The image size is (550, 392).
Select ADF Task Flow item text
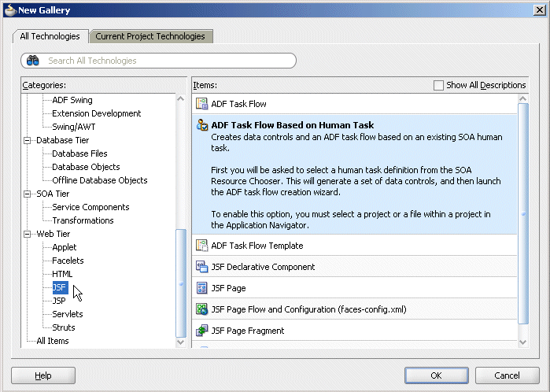click(x=238, y=104)
